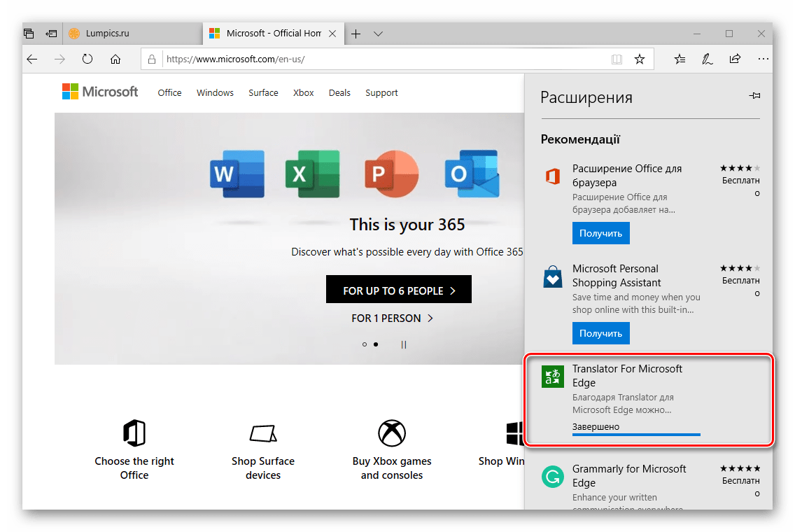Get Microsoft Personal Shopping Assistant
This screenshot has height=532, width=795.
coord(600,332)
